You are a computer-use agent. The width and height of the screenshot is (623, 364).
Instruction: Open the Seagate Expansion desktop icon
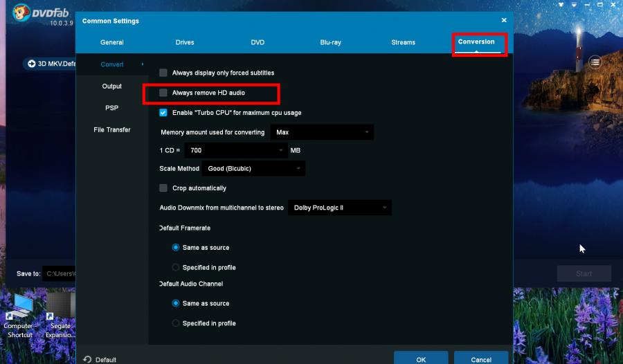60,307
